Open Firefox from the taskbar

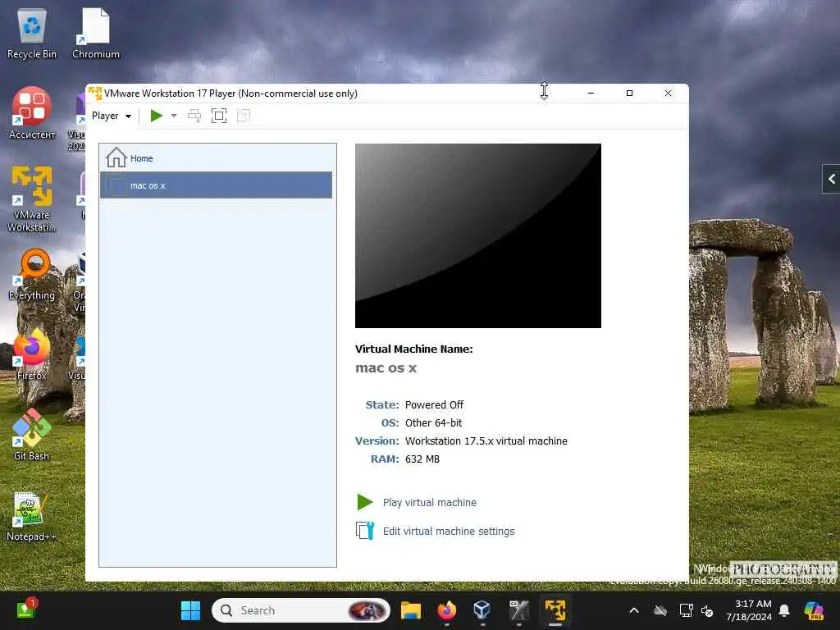click(x=446, y=610)
